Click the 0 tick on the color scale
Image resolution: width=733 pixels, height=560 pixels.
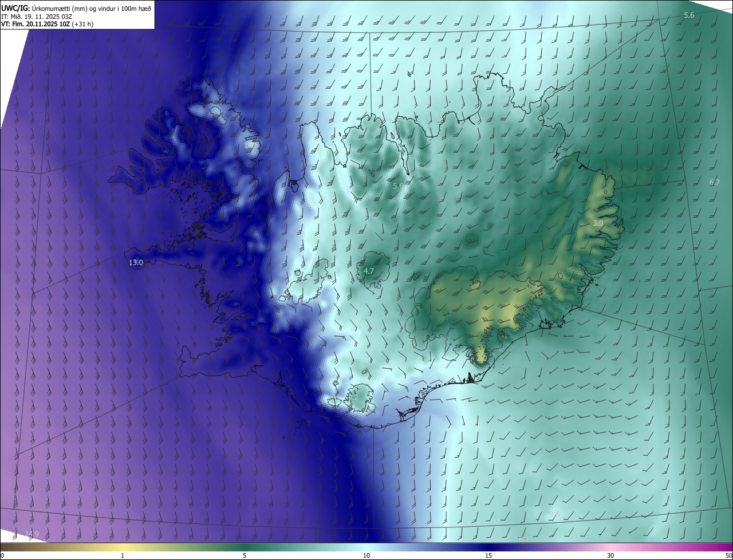pyautogui.click(x=2, y=555)
